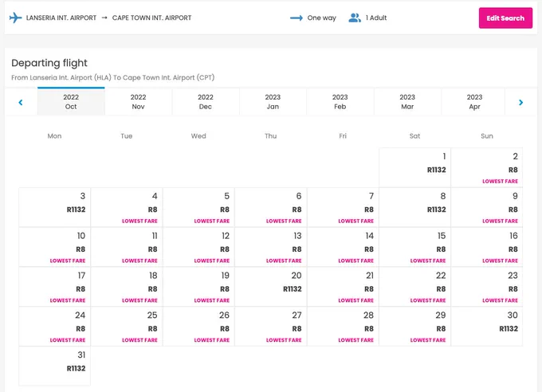Select October 19 calendar cell

click(x=198, y=287)
